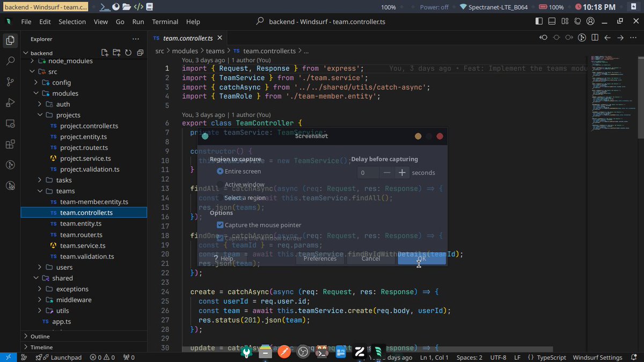The width and height of the screenshot is (644, 362).
Task: Open the Source Control view
Action: 10,82
